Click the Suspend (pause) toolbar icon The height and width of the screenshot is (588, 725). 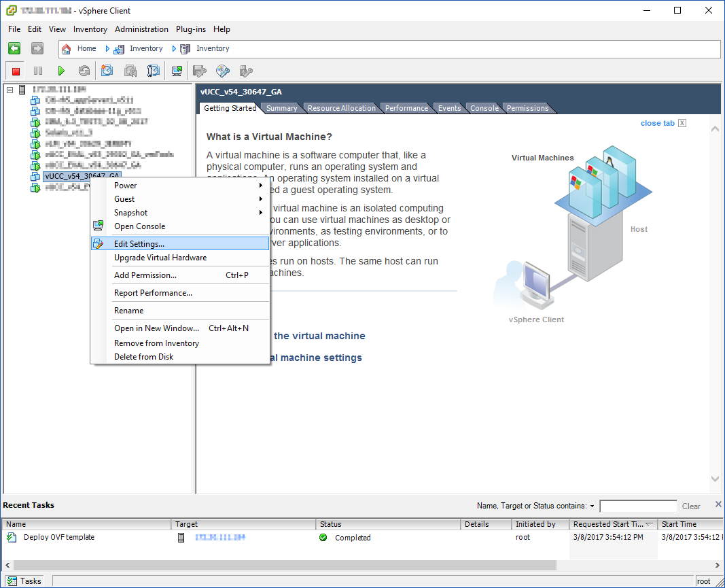[x=38, y=71]
